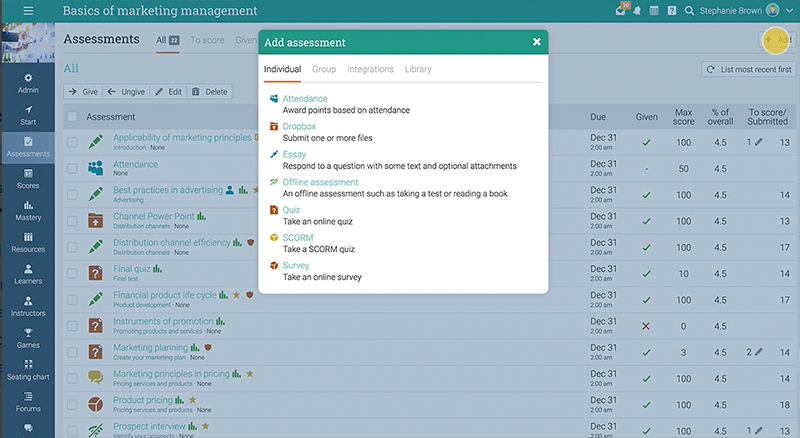Close the Add assessment dialog
This screenshot has width=800, height=438.
point(537,42)
